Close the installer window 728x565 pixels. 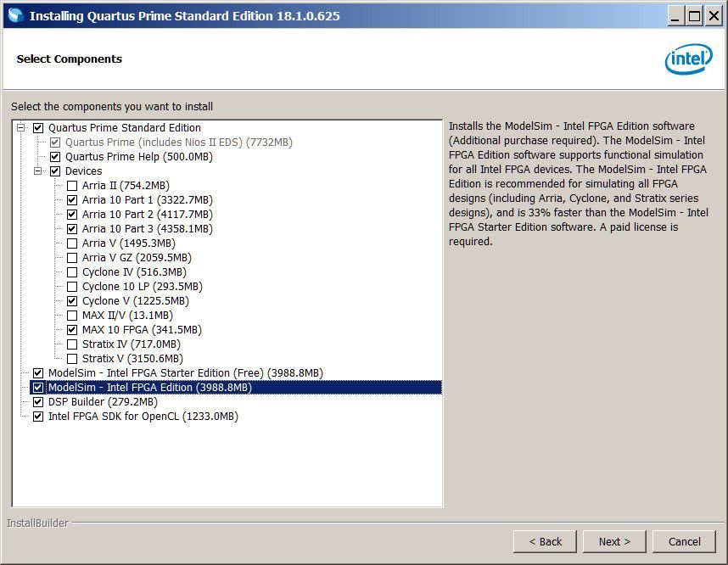pyautogui.click(x=714, y=17)
